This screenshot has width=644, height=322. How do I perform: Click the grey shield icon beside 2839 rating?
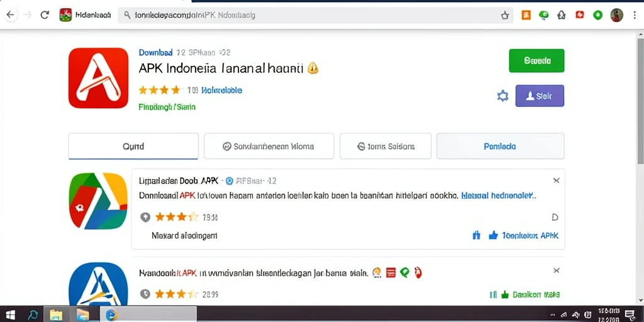tap(145, 294)
